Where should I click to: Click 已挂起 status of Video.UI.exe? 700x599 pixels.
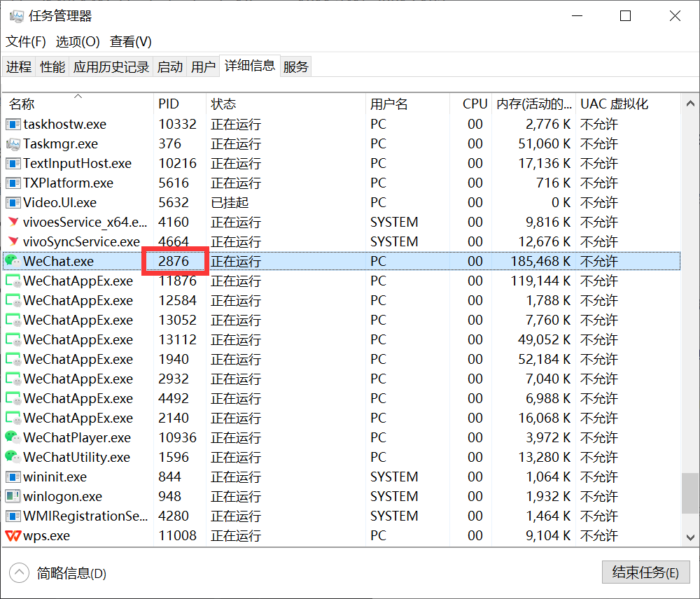tap(230, 203)
